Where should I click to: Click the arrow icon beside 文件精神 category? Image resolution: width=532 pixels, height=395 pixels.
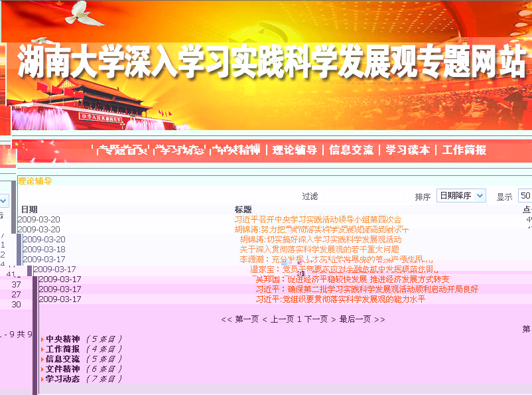(x=42, y=369)
